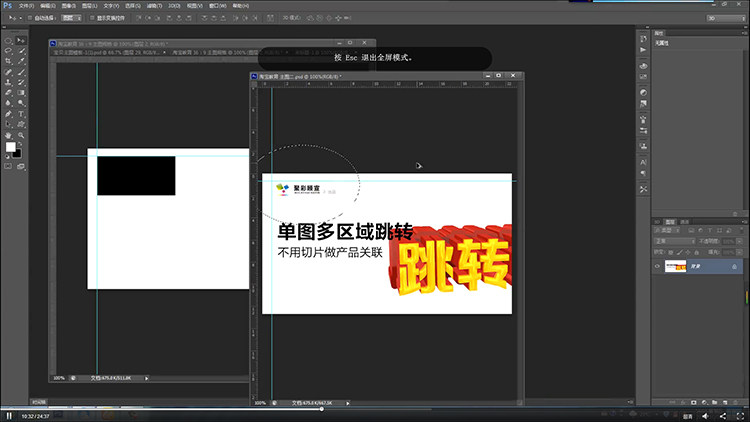
Task: Select the Hand tool
Action: tap(8, 135)
